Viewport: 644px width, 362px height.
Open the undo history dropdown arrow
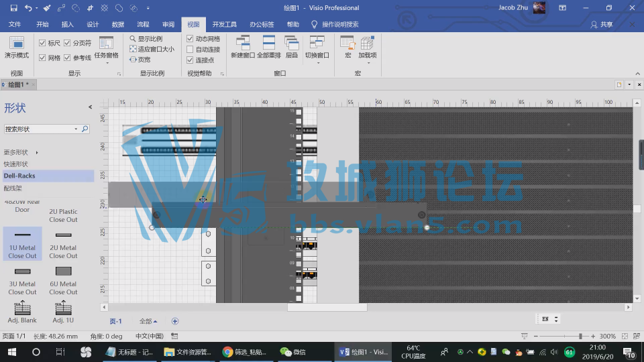[x=36, y=8]
